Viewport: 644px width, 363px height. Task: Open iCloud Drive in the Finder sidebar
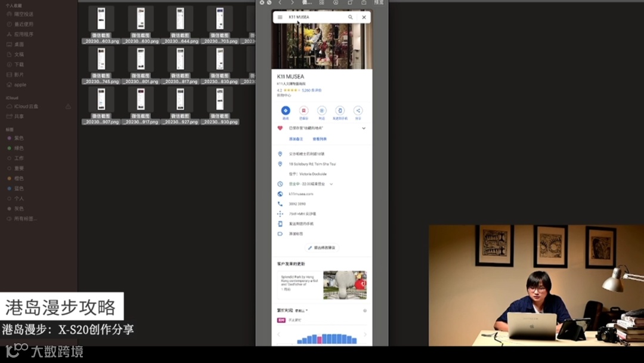coord(22,106)
